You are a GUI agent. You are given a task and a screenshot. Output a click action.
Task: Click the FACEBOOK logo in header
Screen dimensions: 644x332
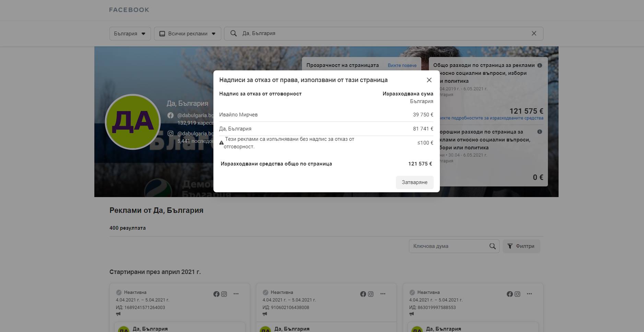[129, 10]
